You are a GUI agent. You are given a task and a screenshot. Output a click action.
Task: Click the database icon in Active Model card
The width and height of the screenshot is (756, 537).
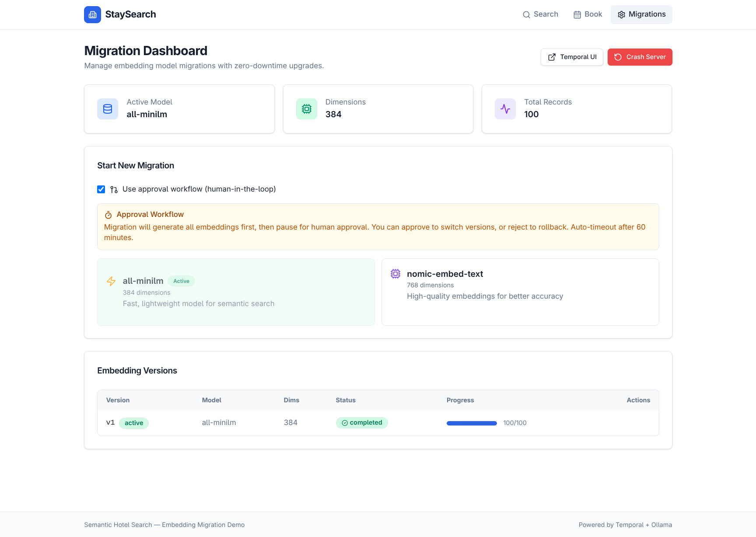[x=108, y=109]
